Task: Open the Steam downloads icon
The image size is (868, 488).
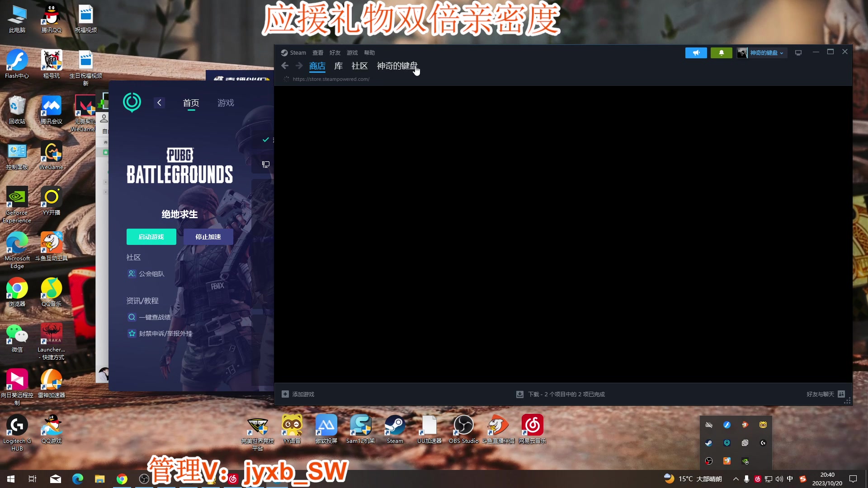Action: 520,394
